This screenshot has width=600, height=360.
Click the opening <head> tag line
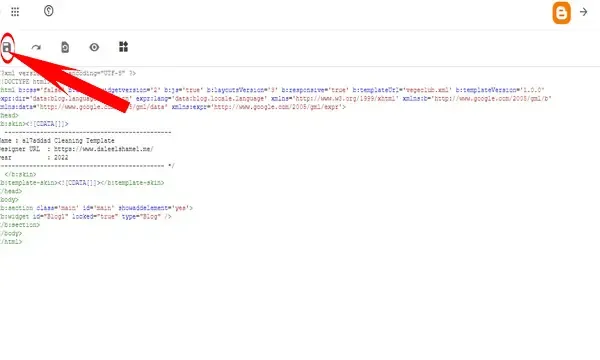click(9, 116)
